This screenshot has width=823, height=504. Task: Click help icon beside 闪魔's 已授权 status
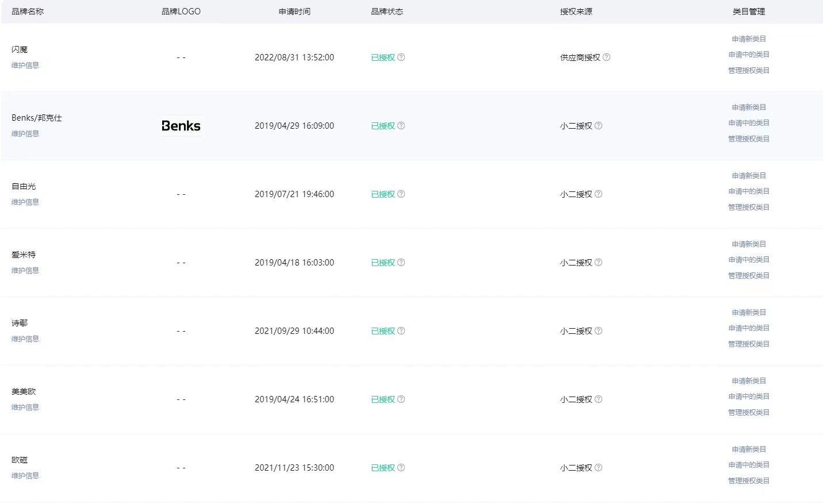pyautogui.click(x=401, y=57)
